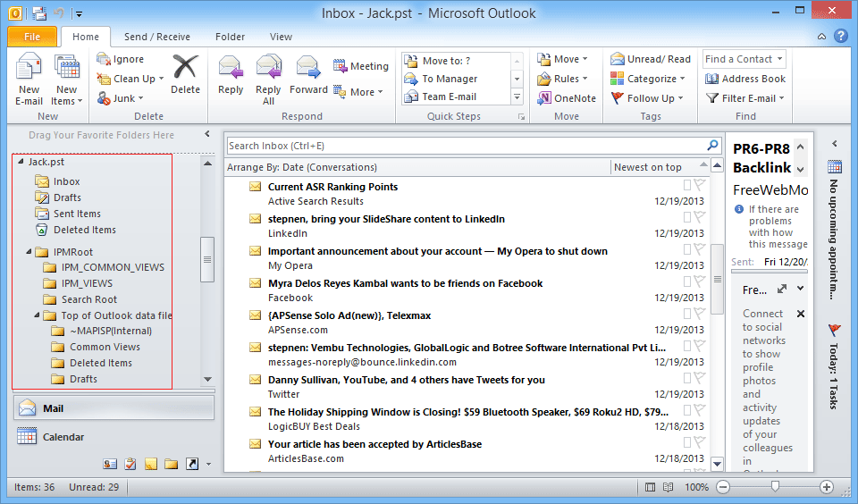
Task: Toggle category box for Twitter Tweets message
Action: [x=687, y=378]
